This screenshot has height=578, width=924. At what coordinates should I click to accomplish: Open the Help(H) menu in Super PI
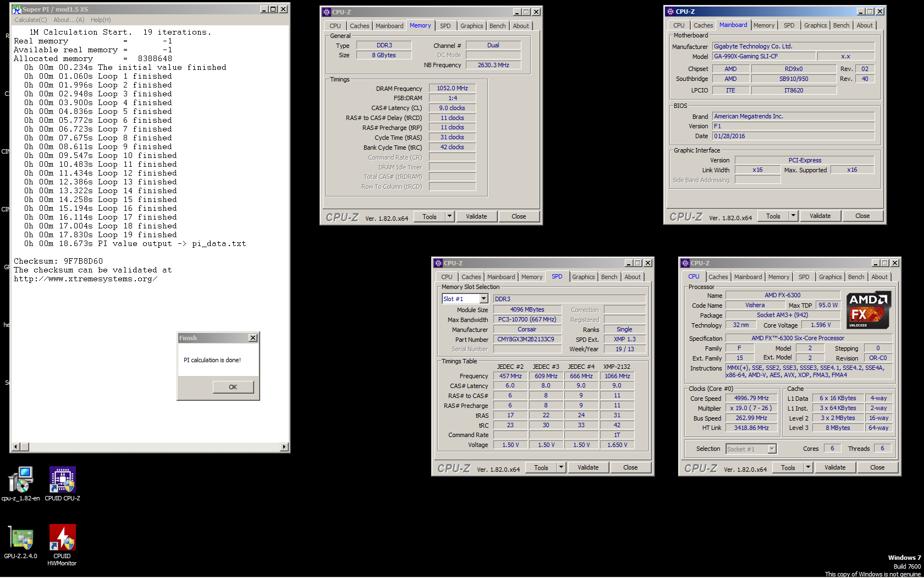[101, 20]
